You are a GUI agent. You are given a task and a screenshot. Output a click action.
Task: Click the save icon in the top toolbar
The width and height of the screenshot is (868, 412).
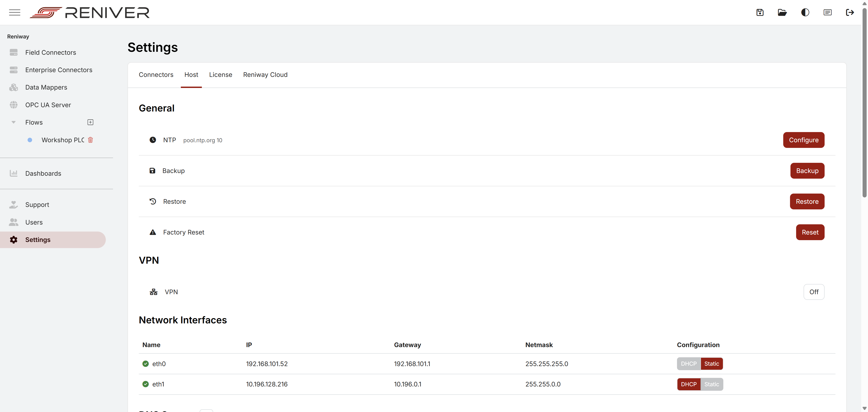(760, 12)
